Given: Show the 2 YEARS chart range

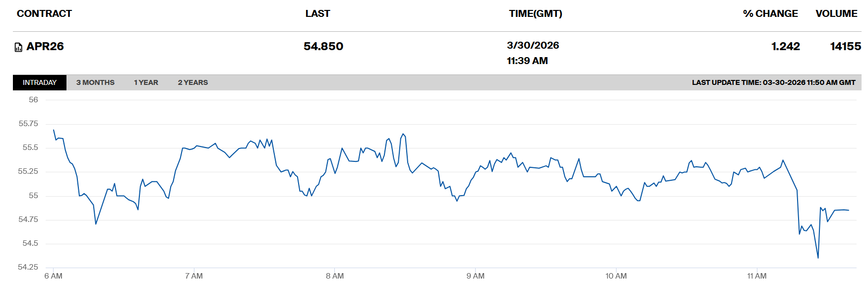Looking at the screenshot, I should coord(192,82).
